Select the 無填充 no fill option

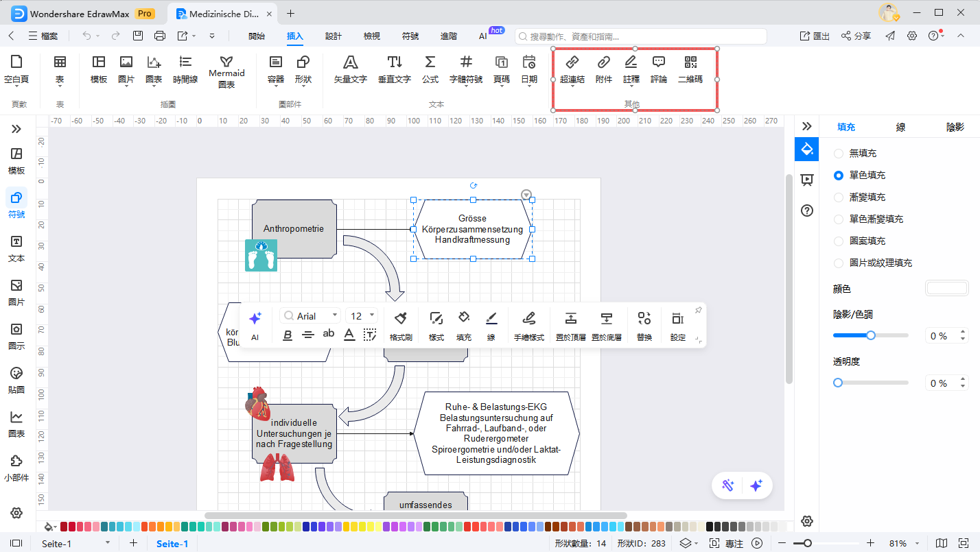[x=839, y=154]
